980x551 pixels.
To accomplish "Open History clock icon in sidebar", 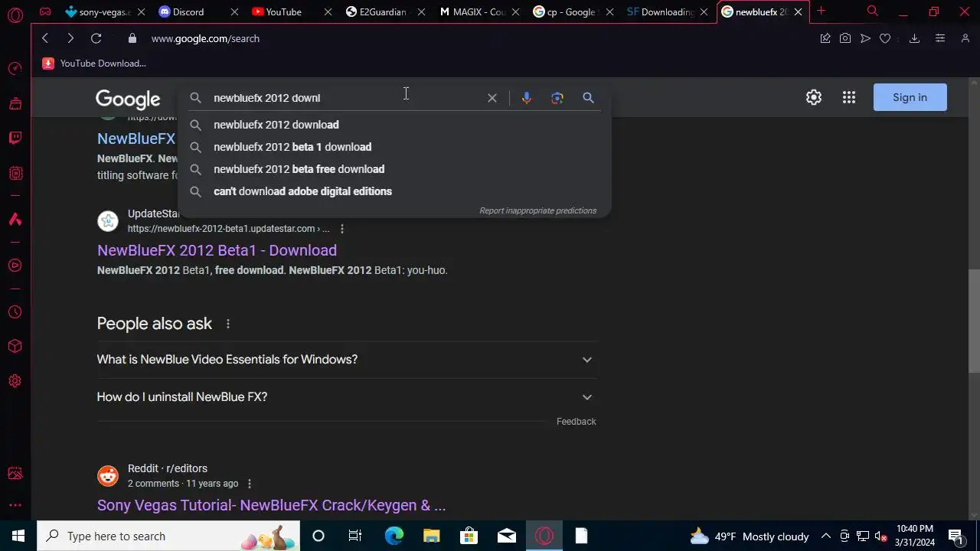I will 15,312.
